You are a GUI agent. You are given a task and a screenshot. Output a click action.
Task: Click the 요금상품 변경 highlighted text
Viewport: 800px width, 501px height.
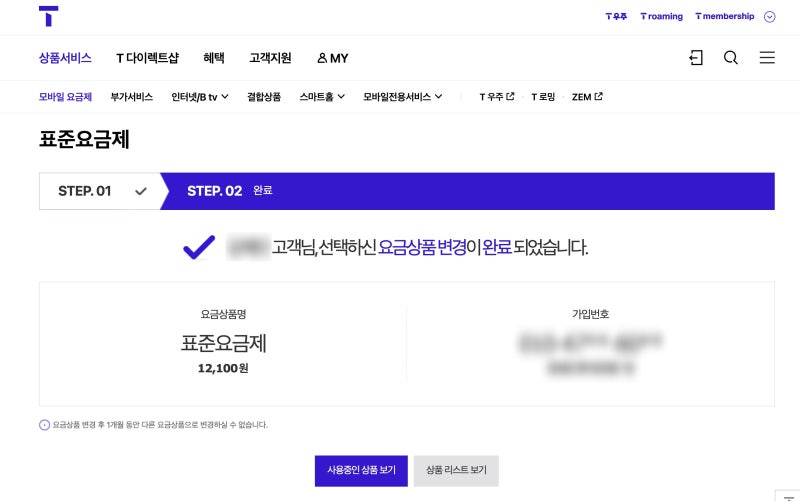(x=422, y=247)
